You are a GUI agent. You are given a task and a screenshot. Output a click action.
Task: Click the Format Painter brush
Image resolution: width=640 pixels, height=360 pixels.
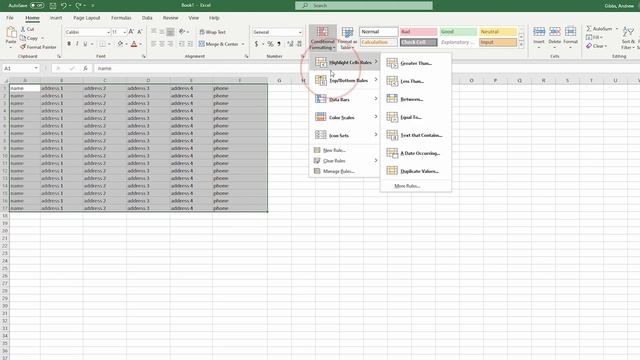click(23, 47)
